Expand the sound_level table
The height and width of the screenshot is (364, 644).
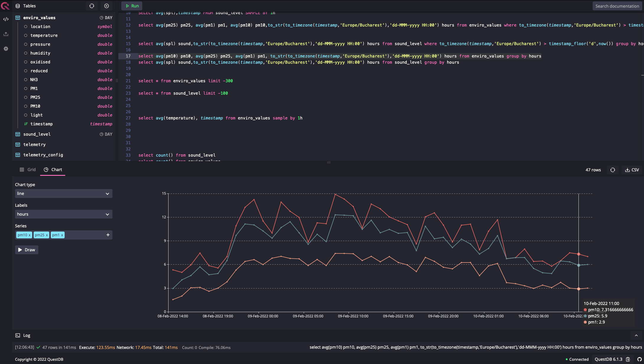pyautogui.click(x=37, y=134)
